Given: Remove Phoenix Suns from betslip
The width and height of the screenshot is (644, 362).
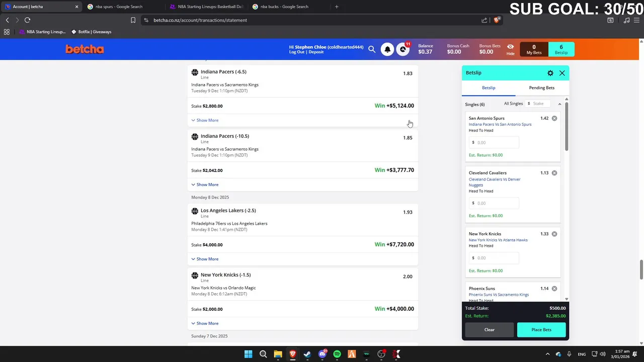Looking at the screenshot, I should 554,289.
